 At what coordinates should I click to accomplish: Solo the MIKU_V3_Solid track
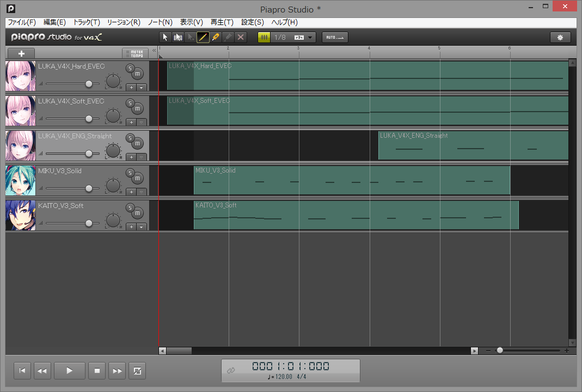130,173
